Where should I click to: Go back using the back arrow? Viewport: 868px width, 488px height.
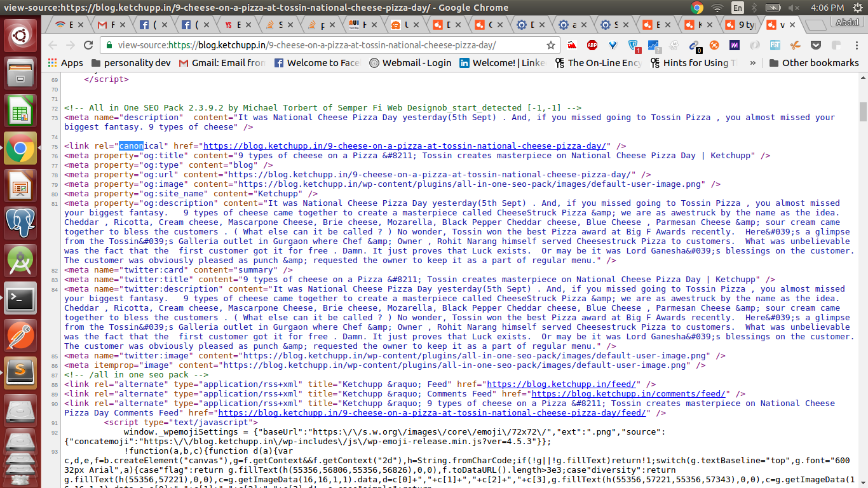click(x=53, y=46)
